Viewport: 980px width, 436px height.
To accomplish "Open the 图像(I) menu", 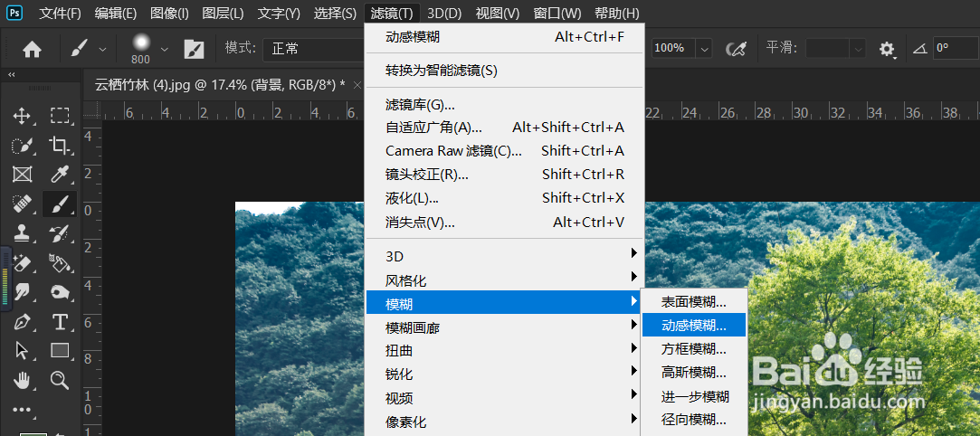I will coord(169,14).
